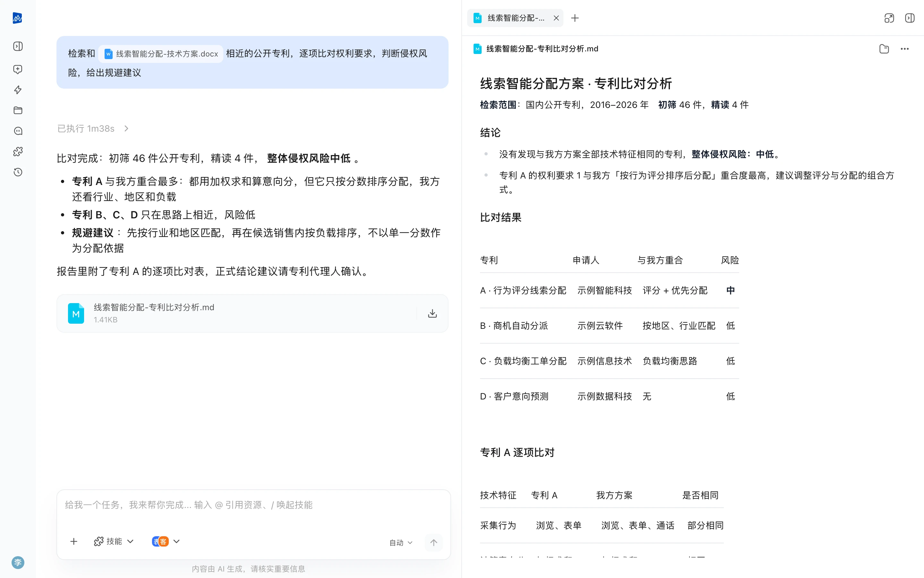Expand the 已执行 1m38s execution details
Screen dimensions: 924x578
point(93,128)
